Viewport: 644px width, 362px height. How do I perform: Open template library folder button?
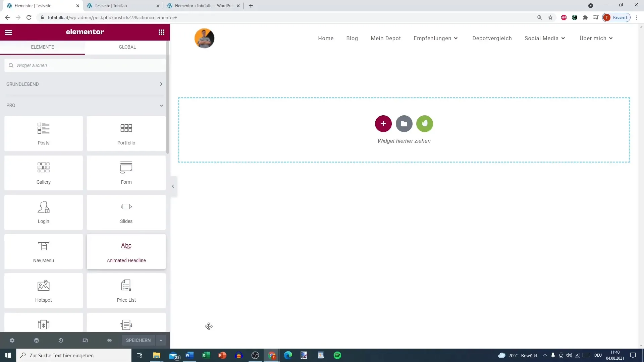pyautogui.click(x=404, y=124)
